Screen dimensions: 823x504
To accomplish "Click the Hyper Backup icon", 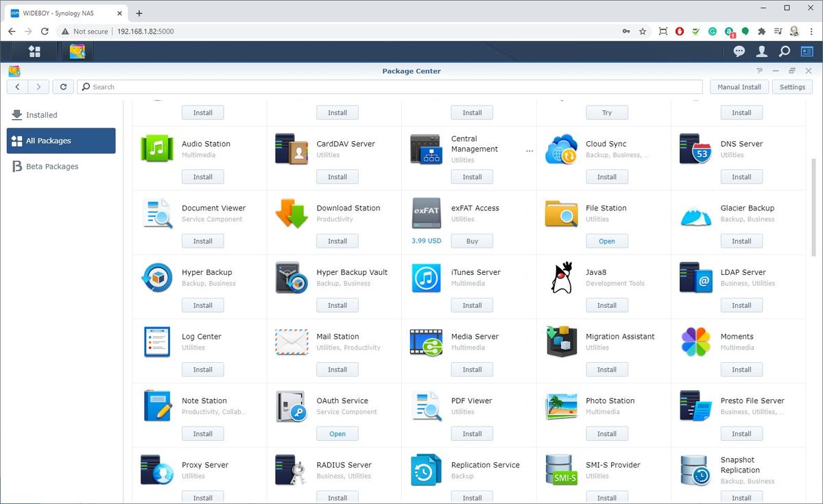I will [156, 278].
